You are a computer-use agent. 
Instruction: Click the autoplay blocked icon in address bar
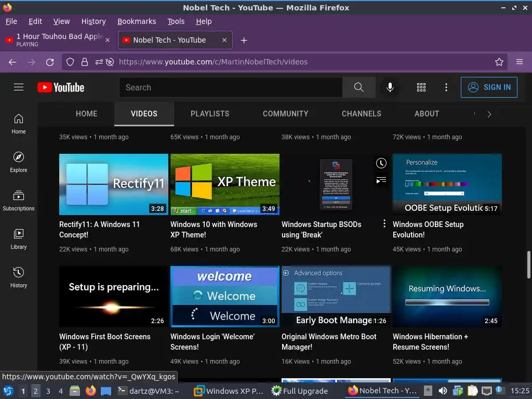[110, 62]
